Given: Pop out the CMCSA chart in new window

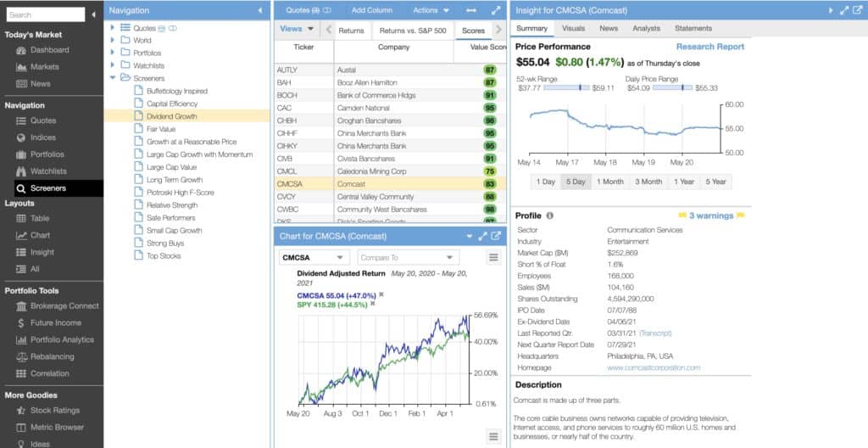Looking at the screenshot, I should pyautogui.click(x=496, y=236).
